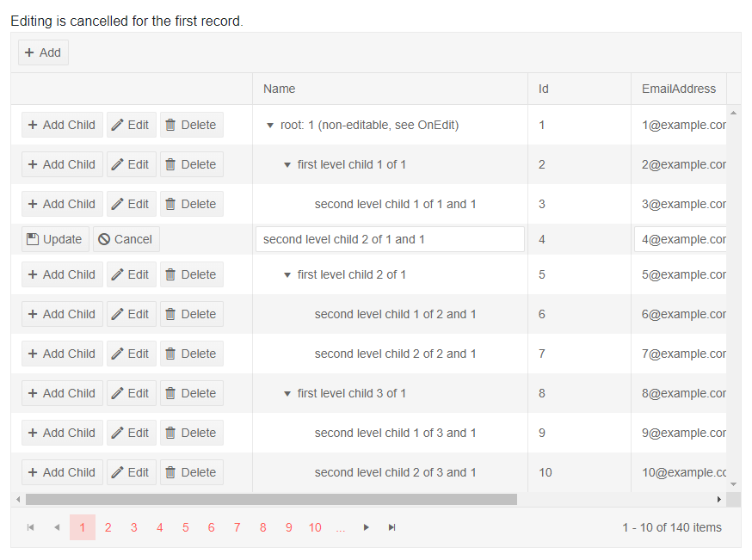
Task: Go to the next page with the arrow icon
Action: [x=367, y=527]
